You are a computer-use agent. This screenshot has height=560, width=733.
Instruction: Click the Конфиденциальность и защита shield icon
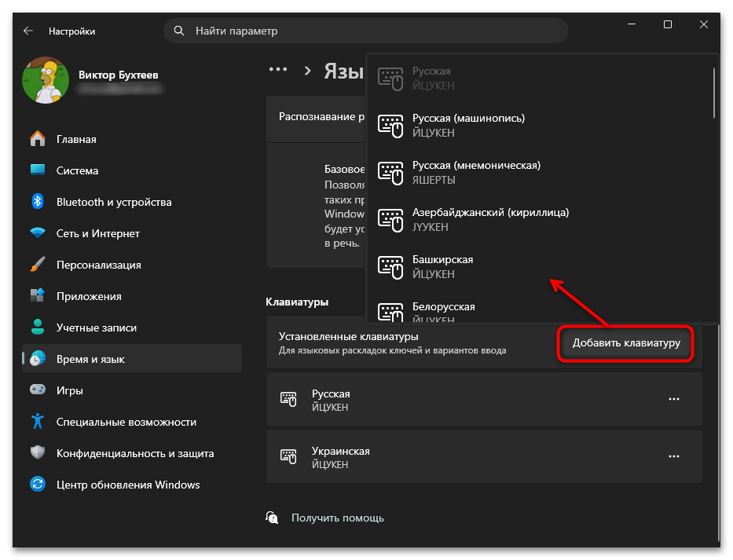coord(38,452)
